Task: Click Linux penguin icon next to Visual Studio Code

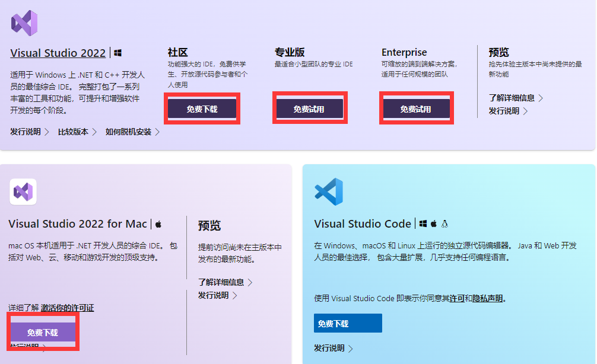Action: [x=444, y=223]
